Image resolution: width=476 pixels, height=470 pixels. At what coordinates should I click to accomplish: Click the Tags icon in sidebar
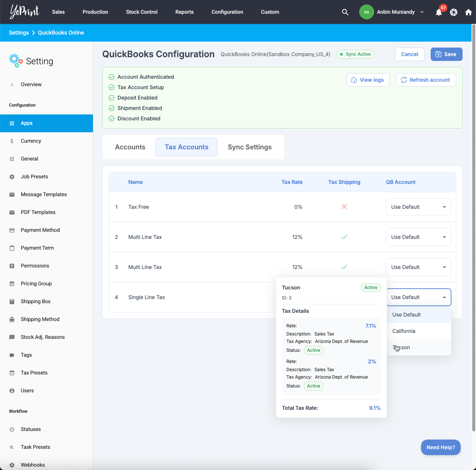point(12,355)
